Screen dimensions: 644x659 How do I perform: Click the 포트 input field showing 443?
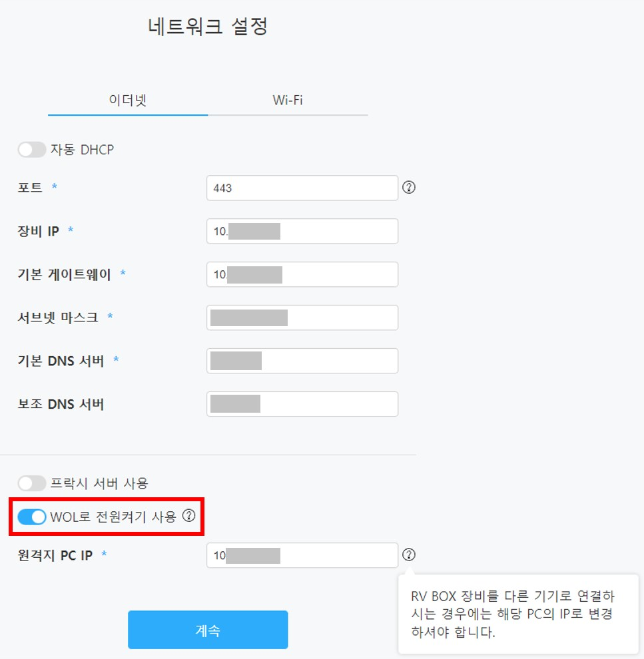coord(302,188)
